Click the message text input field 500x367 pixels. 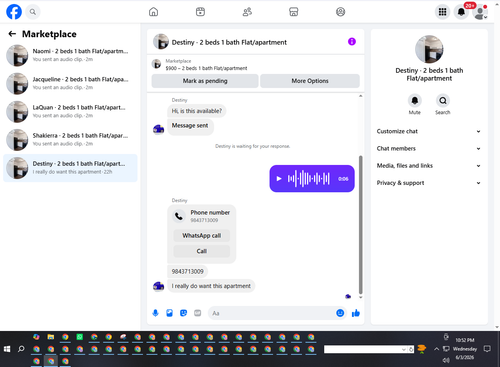click(272, 313)
